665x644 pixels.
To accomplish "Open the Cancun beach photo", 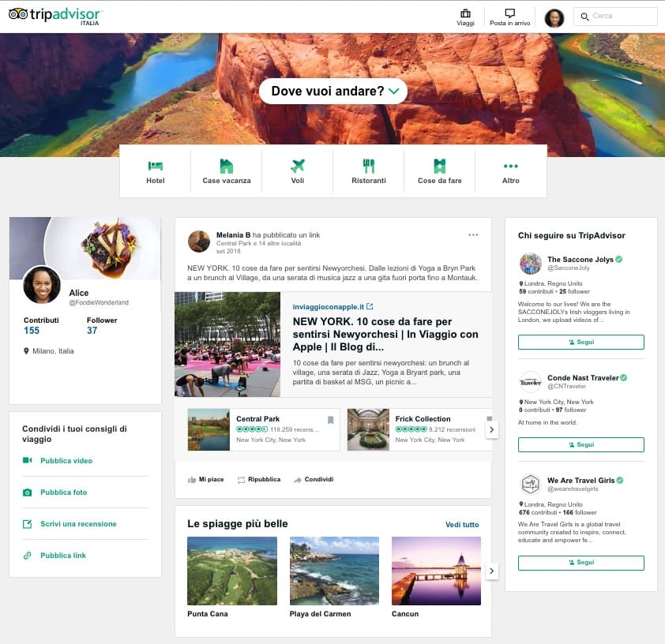I will [x=437, y=571].
